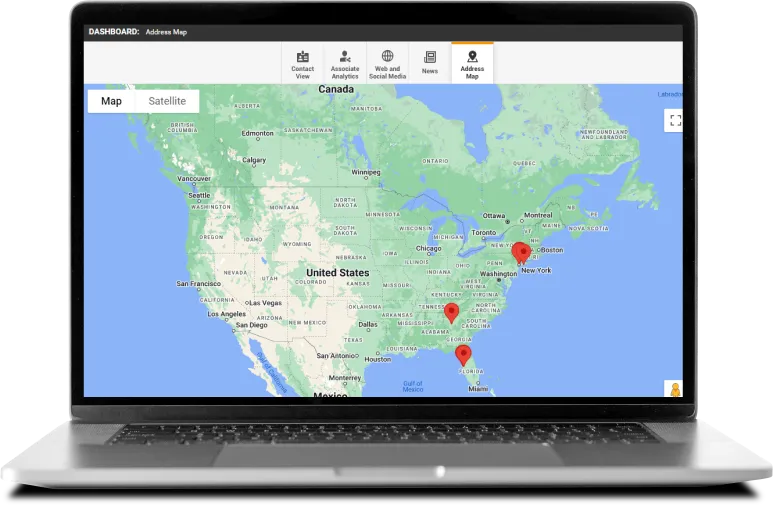This screenshot has height=505, width=773.
Task: Click the Street View pegman icon
Action: (675, 389)
